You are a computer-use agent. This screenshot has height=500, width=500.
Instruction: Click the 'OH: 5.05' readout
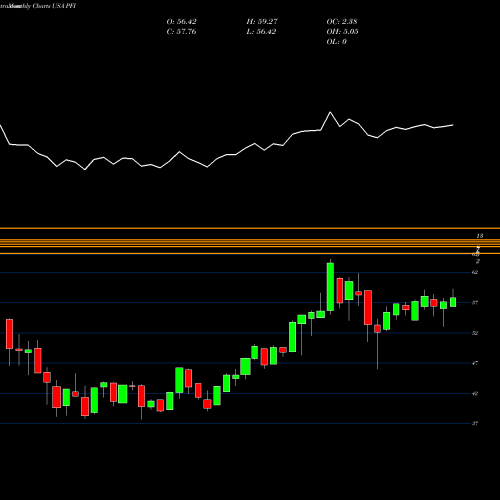coord(342,31)
